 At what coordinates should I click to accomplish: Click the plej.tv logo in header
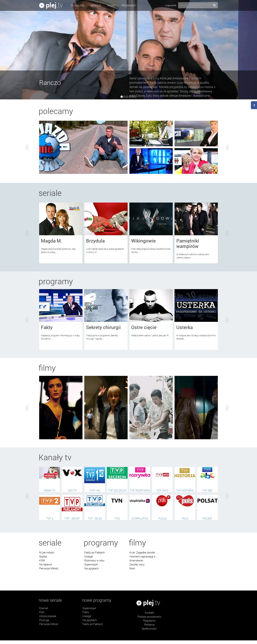51,5
